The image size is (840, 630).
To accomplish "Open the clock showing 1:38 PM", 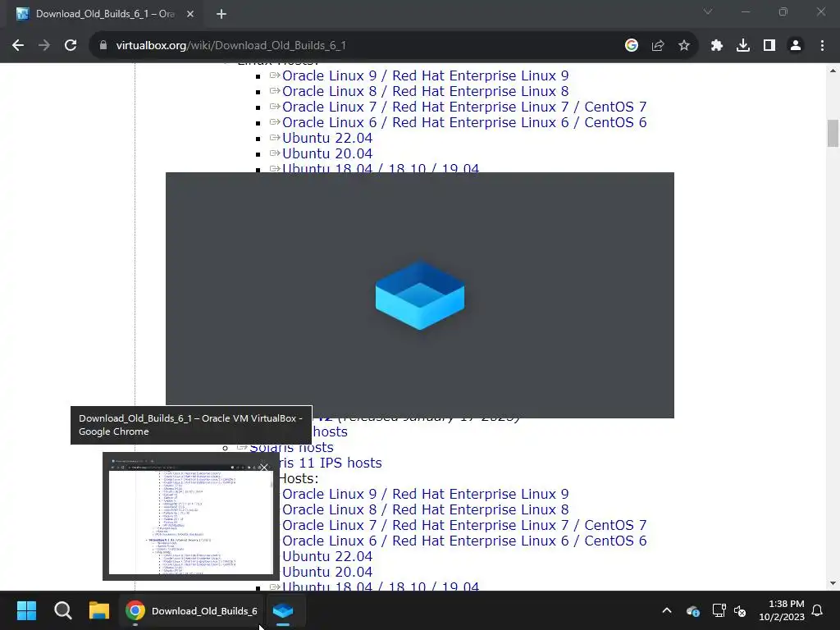I will pyautogui.click(x=782, y=610).
